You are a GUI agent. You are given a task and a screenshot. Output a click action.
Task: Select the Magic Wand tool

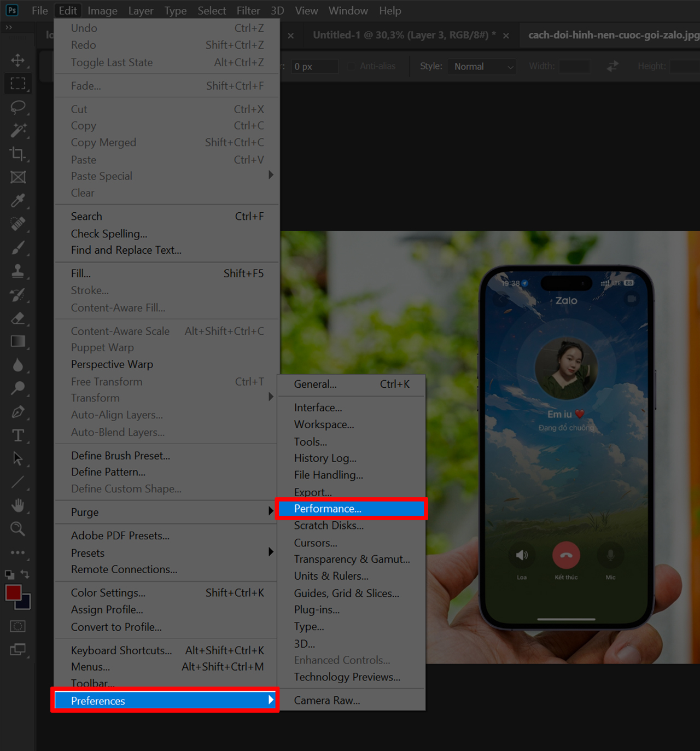tap(18, 131)
